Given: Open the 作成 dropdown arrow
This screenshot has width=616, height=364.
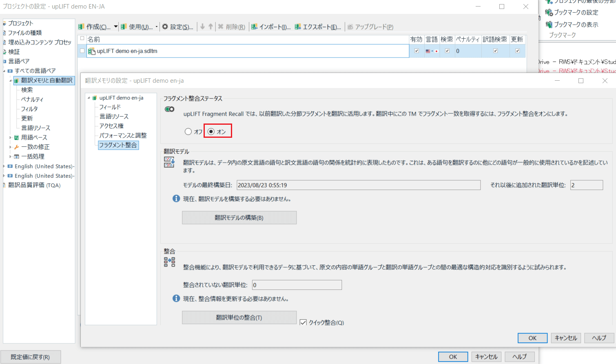Looking at the screenshot, I should (116, 27).
